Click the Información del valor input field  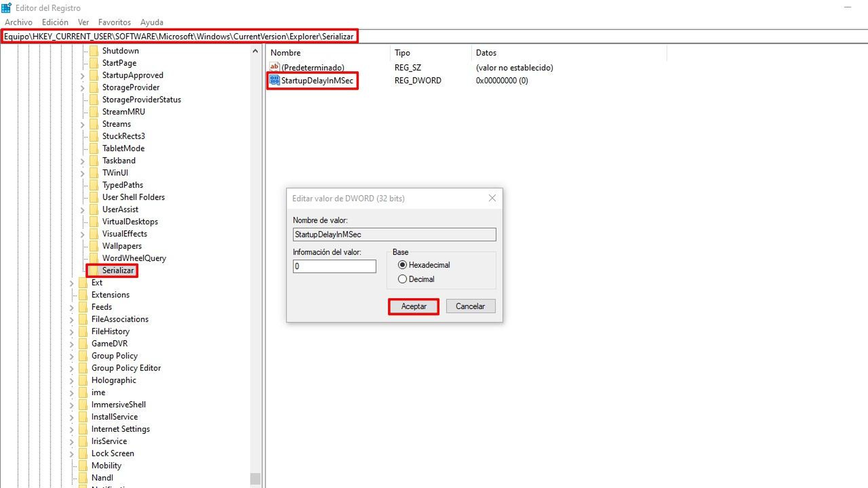coord(334,266)
